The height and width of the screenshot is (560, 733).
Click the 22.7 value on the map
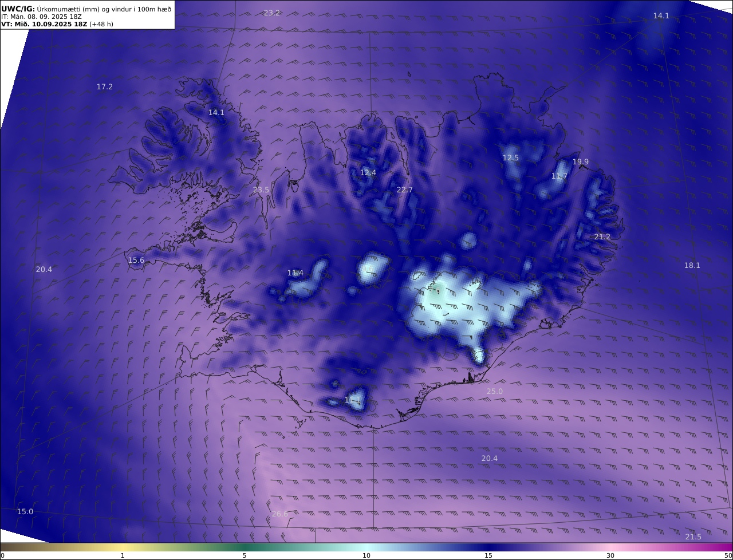(405, 190)
